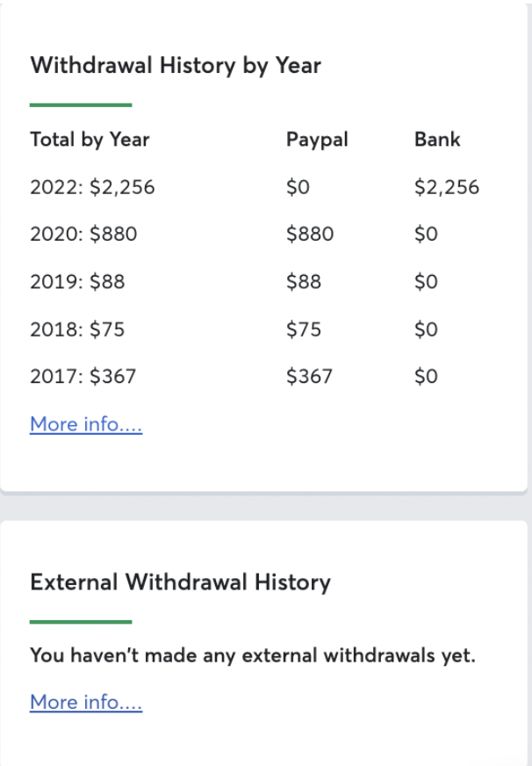The height and width of the screenshot is (766, 532).
Task: Click the no external withdrawals message text
Action: click(x=253, y=655)
